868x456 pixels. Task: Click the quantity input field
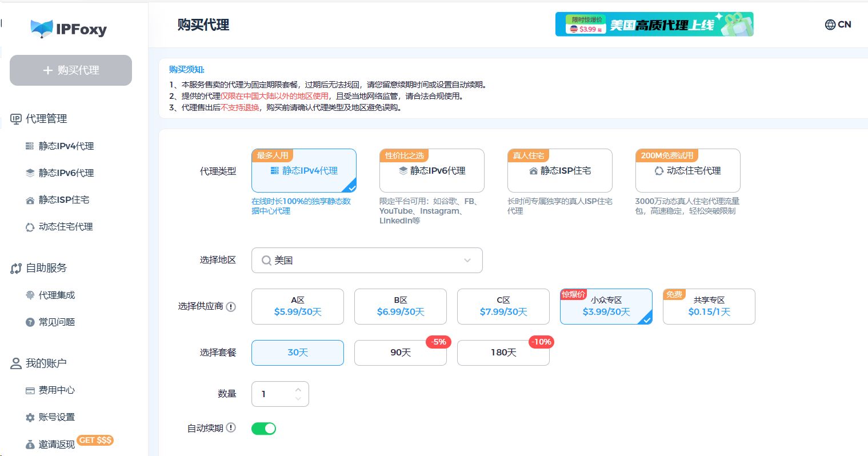(x=280, y=394)
